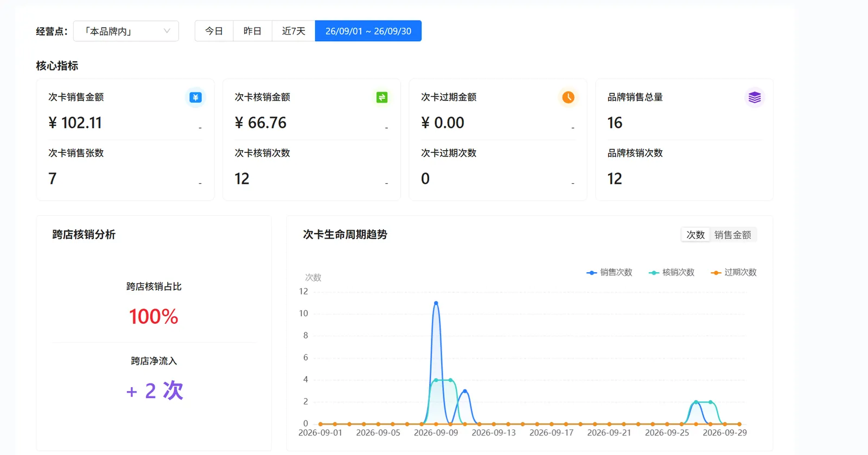
Task: Click the 100% 跨店核销占比 value
Action: coord(154,317)
